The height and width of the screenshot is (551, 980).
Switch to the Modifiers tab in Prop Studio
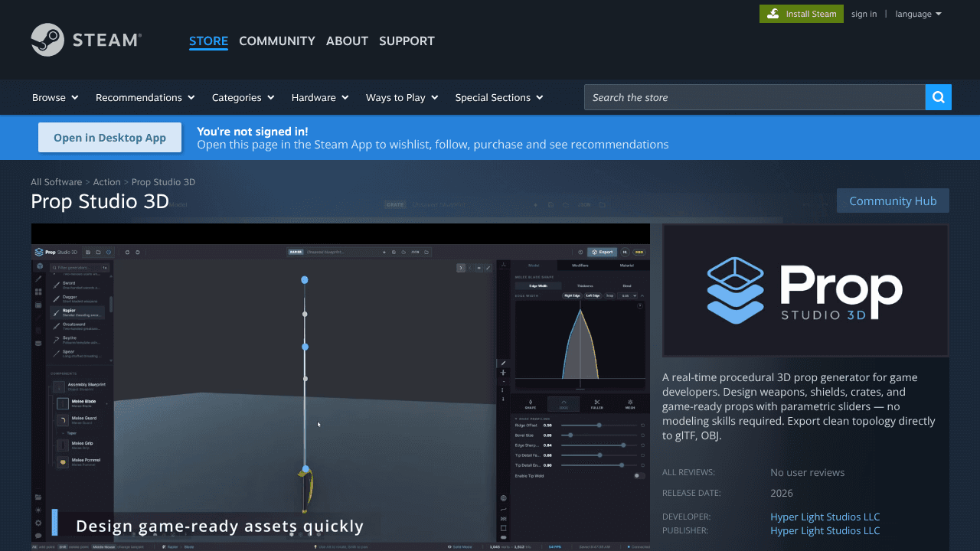tap(580, 266)
